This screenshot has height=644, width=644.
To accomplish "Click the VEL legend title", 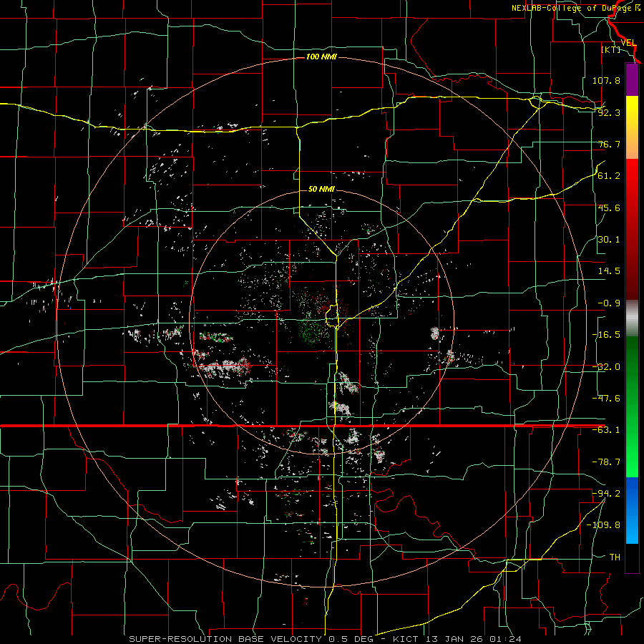I will click(629, 43).
